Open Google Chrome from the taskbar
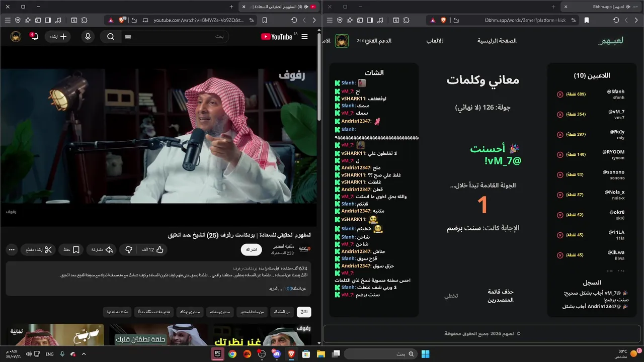644x362 pixels. click(x=232, y=354)
